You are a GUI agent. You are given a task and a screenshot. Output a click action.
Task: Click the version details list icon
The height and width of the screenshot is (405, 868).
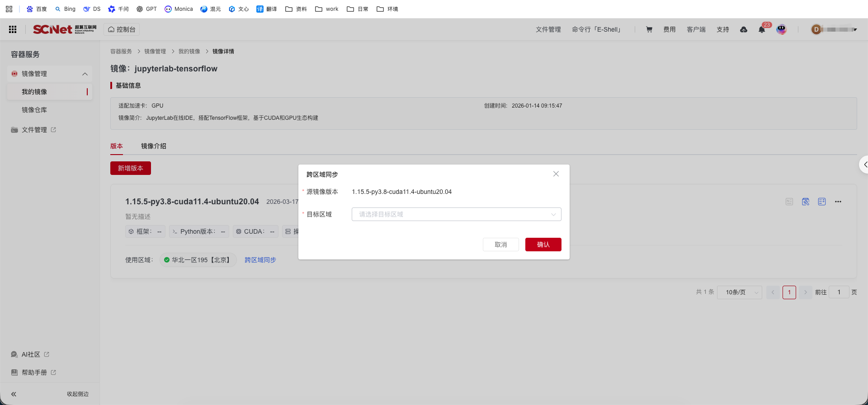[822, 202]
